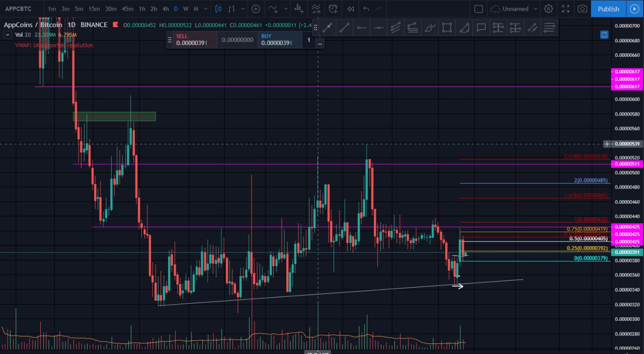644x354 pixels.
Task: Click the compare or add symbol icon
Action: (256, 9)
